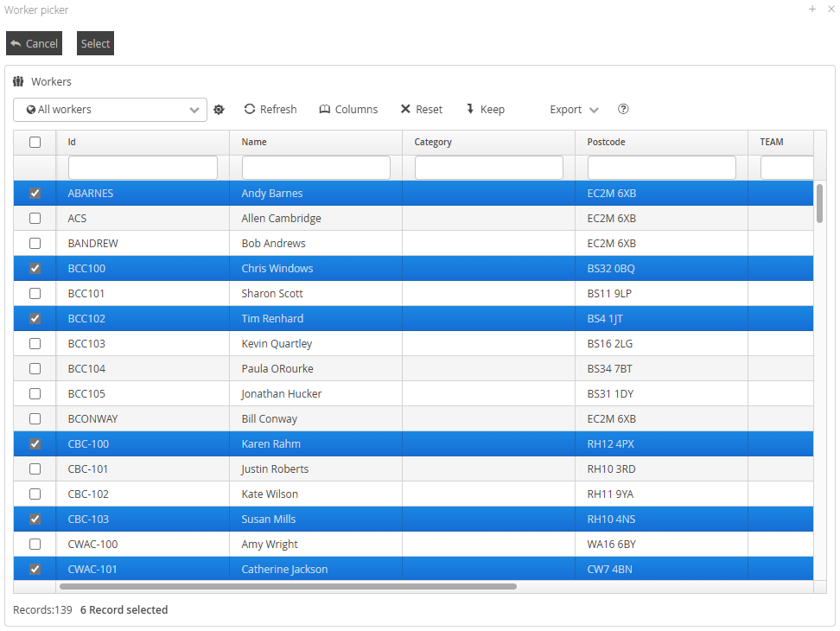Check the ACS row checkbox

click(x=35, y=219)
